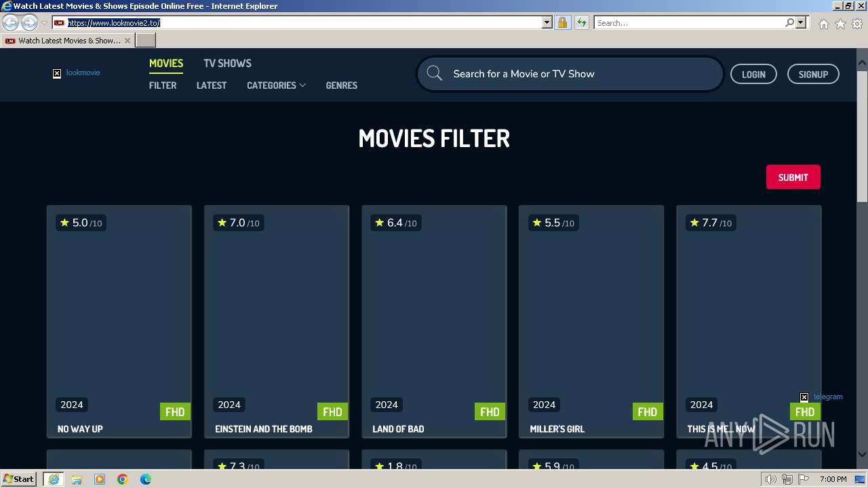Click the Internet Explorer back arrow button
This screenshot has width=868, height=488.
[10, 22]
